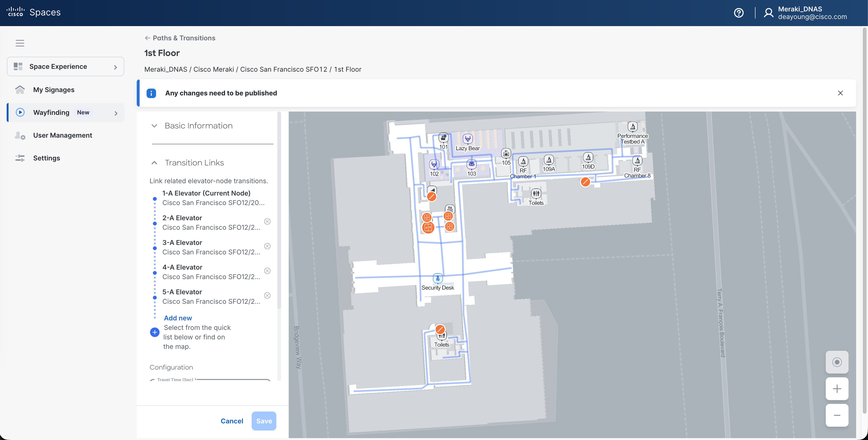This screenshot has width=868, height=440.
Task: Remove the 4-A Elevator transition link
Action: tap(267, 271)
